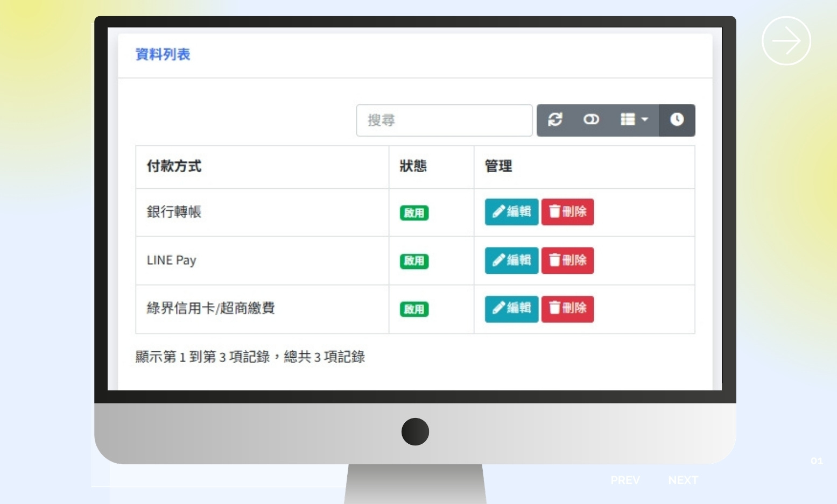Image resolution: width=837 pixels, height=504 pixels.
Task: Toggle card view display mode
Action: coord(591,120)
